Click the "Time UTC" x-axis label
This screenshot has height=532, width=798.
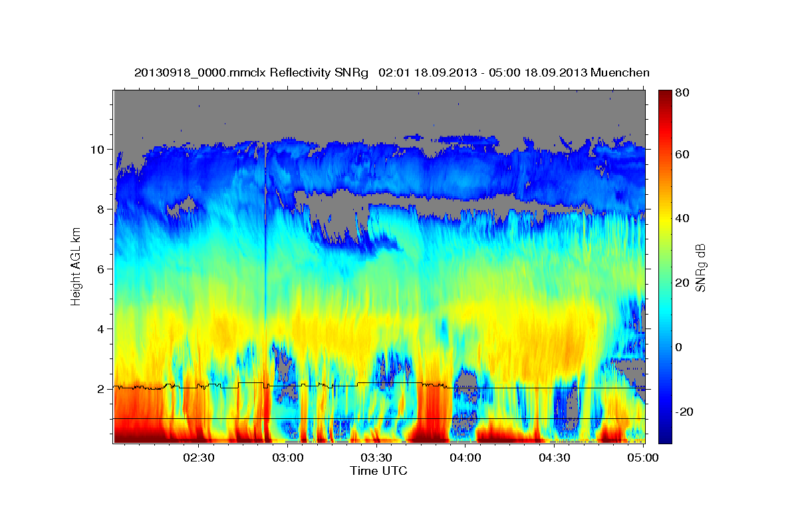point(379,471)
